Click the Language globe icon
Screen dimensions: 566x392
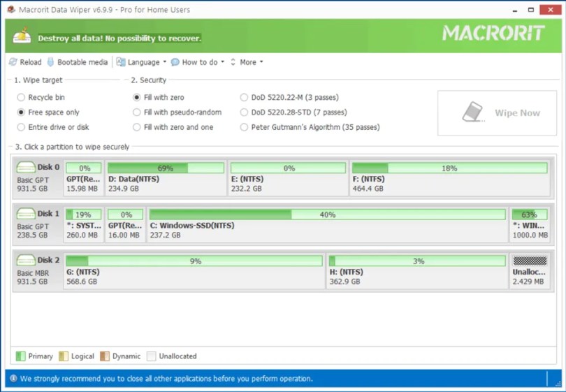(x=121, y=62)
